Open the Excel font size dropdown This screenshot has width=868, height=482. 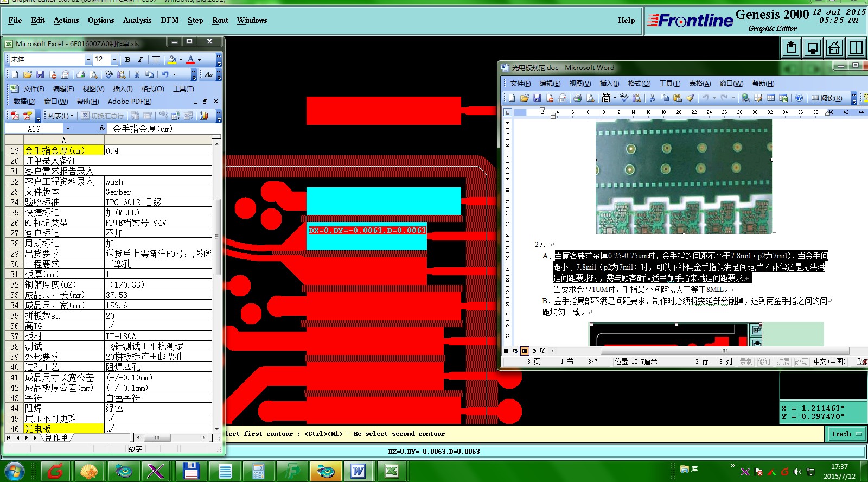(x=114, y=59)
